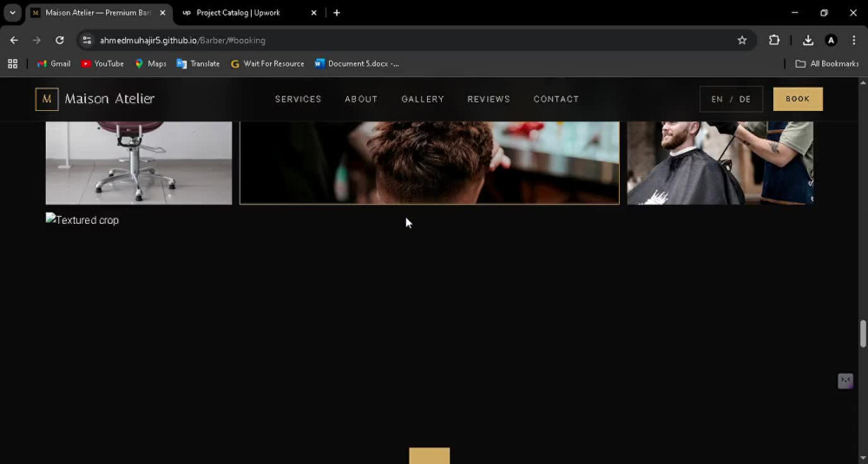The width and height of the screenshot is (868, 464).
Task: Open the haircut back-of-head gallery image
Action: (x=430, y=163)
